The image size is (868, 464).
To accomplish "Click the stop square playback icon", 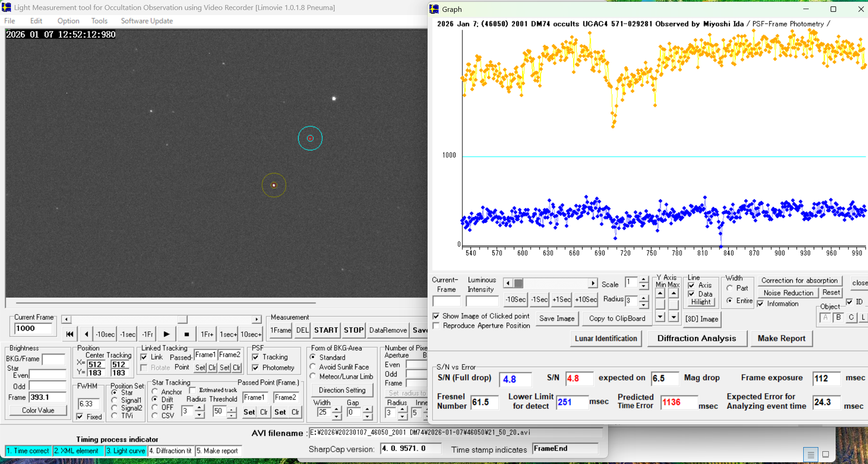I will pos(186,334).
